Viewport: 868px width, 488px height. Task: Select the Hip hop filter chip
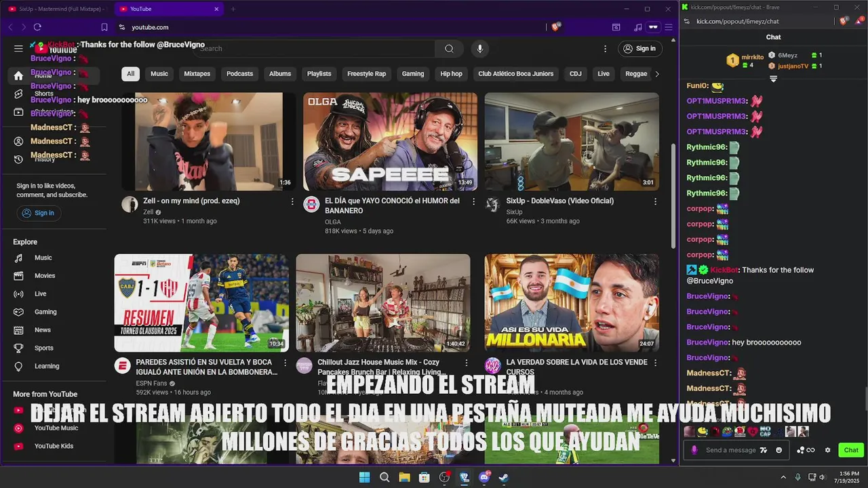point(451,74)
